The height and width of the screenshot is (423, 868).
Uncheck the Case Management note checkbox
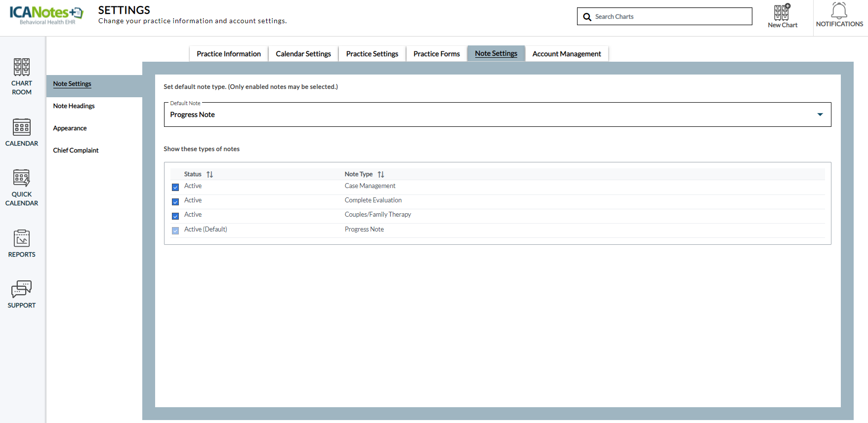click(175, 187)
